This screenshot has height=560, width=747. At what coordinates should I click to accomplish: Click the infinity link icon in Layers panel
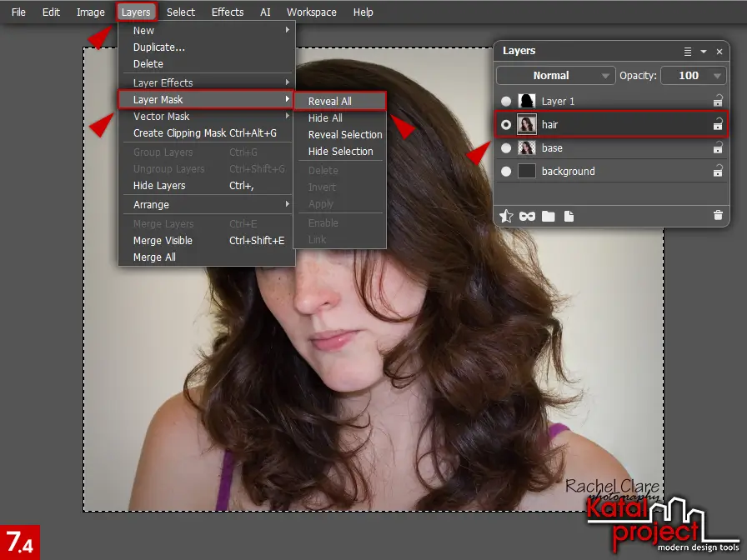pyautogui.click(x=527, y=216)
